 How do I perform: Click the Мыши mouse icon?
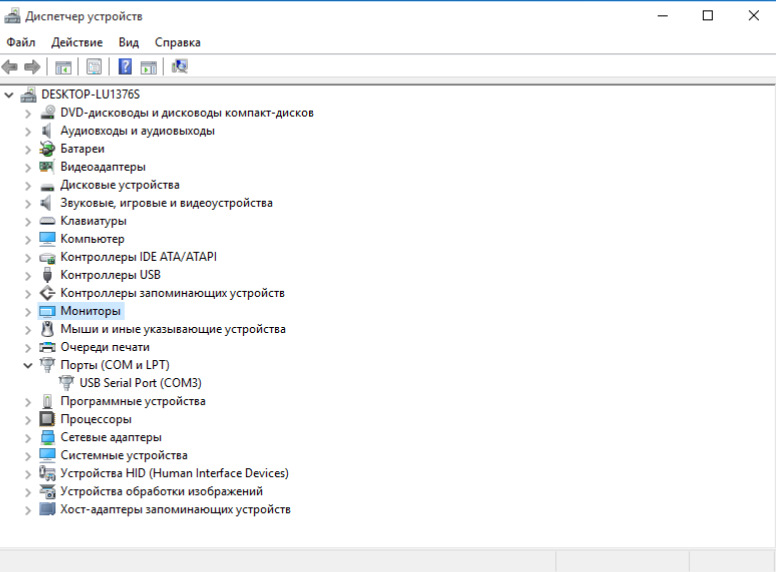click(48, 329)
